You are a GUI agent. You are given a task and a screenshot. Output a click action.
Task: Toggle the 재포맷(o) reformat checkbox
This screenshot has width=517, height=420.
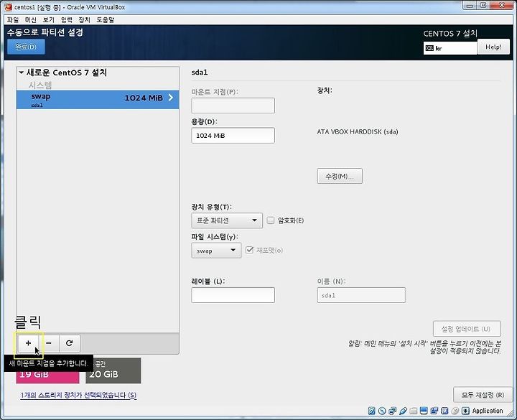pos(250,251)
